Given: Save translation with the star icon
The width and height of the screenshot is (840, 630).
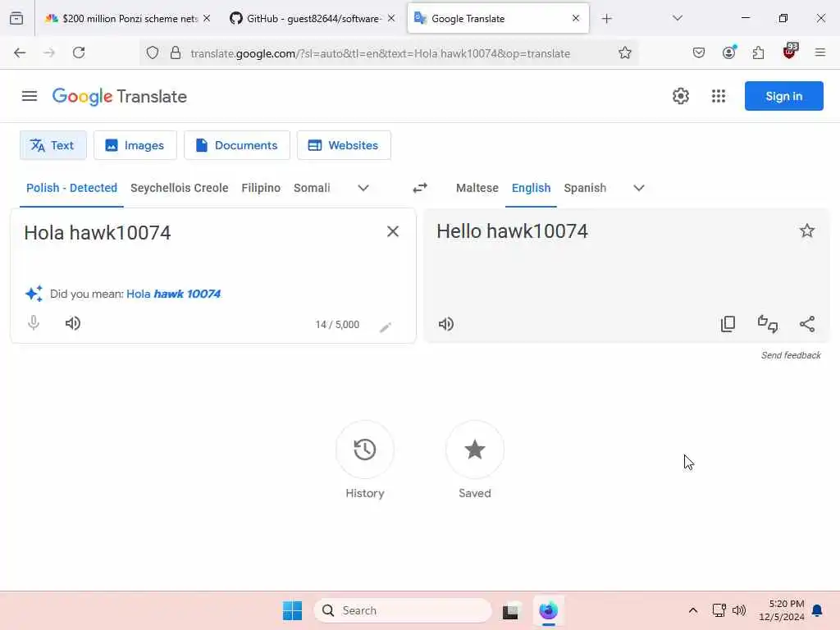Looking at the screenshot, I should pyautogui.click(x=807, y=231).
